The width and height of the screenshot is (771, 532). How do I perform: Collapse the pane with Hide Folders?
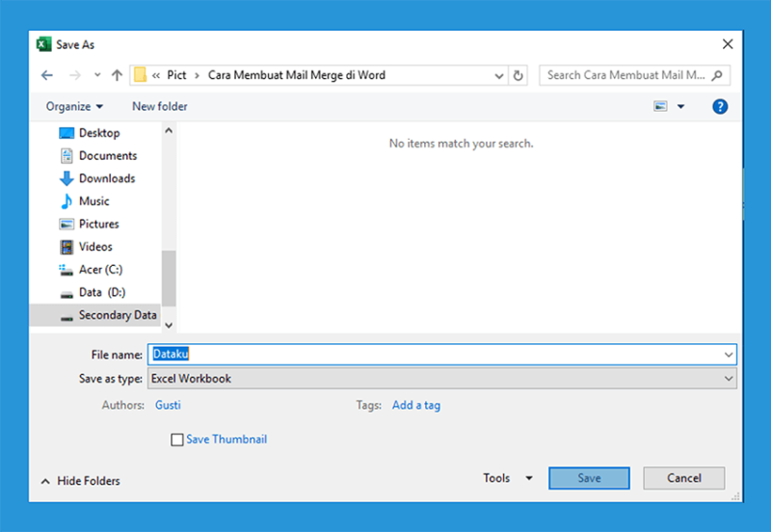(81, 481)
